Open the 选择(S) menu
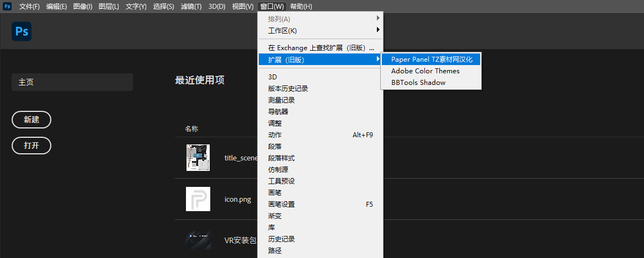Image resolution: width=644 pixels, height=258 pixels. (163, 7)
